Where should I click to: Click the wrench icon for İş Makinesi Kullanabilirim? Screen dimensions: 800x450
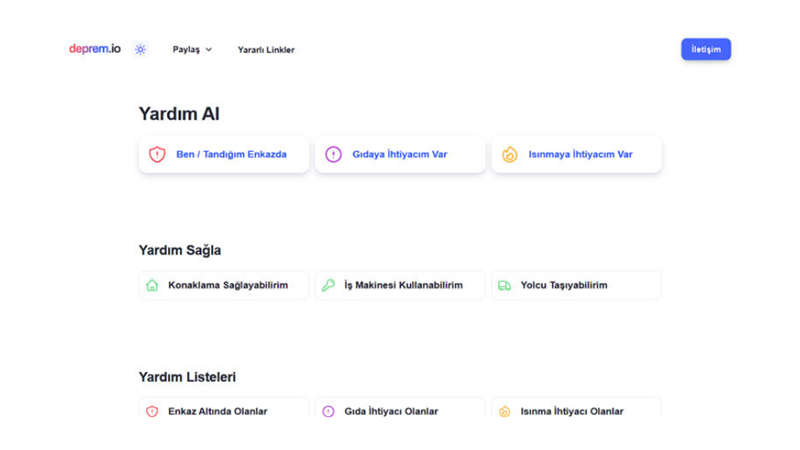coord(328,285)
